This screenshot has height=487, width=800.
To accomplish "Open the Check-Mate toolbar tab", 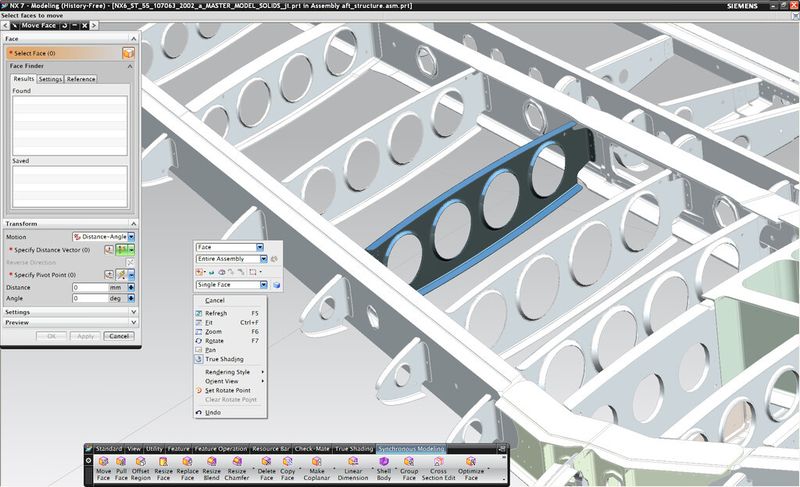I will (312, 449).
